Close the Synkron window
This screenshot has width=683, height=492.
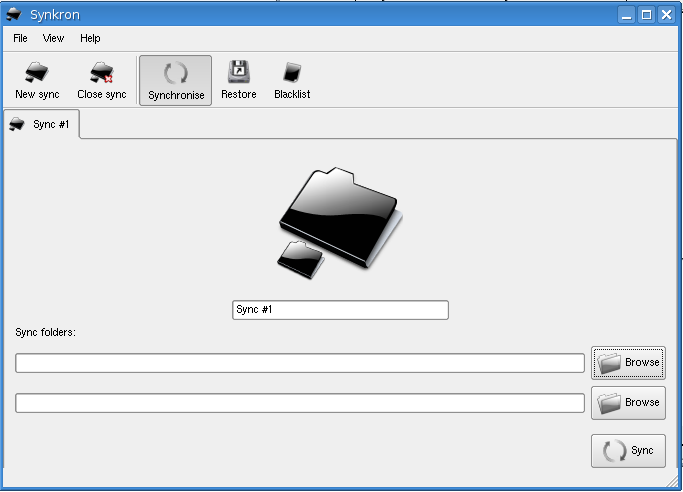(x=666, y=15)
